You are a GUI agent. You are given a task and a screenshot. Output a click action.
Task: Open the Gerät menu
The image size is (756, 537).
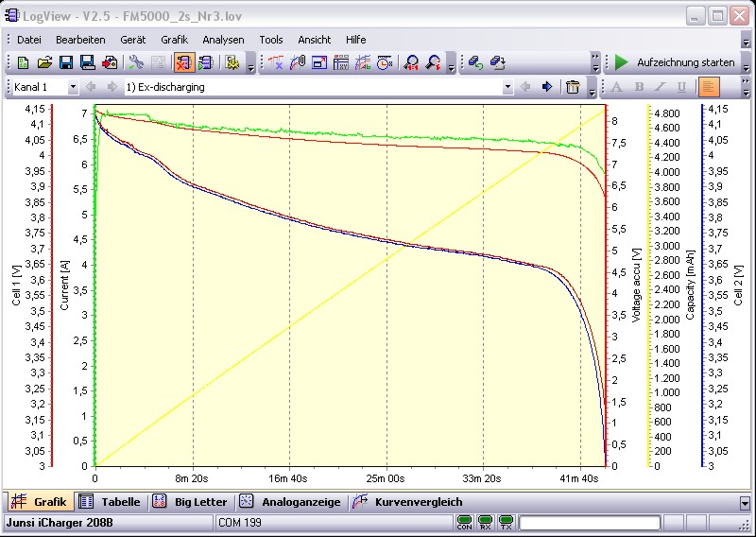click(133, 40)
